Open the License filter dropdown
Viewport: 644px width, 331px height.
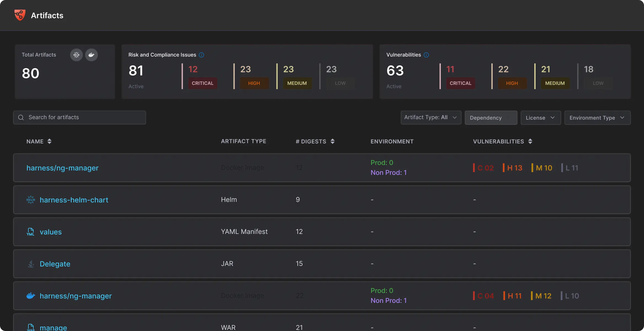(x=541, y=118)
